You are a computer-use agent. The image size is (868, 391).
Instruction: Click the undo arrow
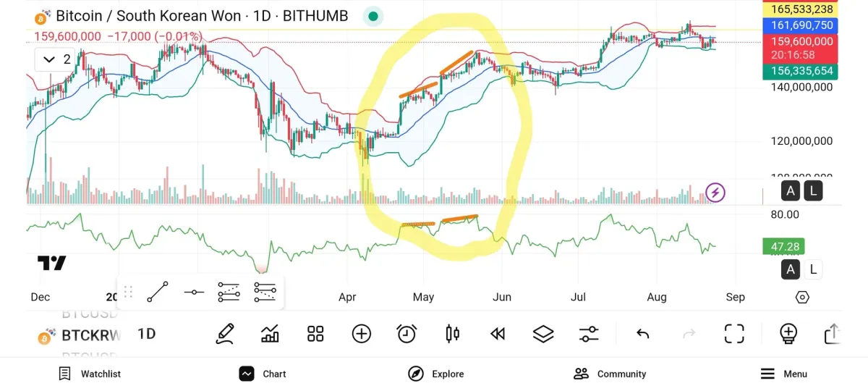[x=643, y=334]
